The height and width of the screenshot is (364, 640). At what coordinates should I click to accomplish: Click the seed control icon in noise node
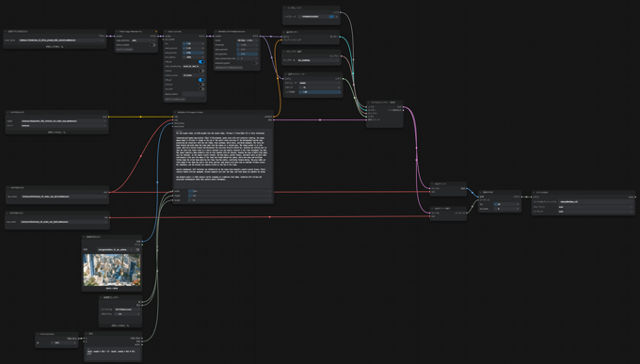[x=332, y=17]
